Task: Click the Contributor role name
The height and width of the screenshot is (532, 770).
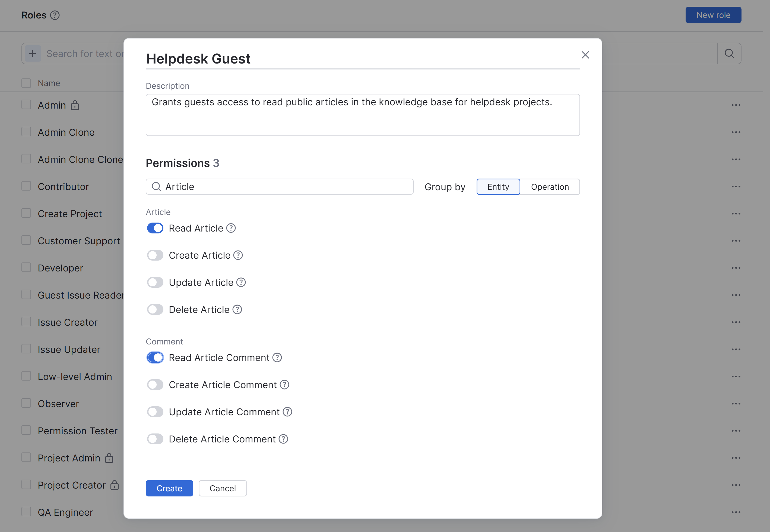Action: pos(63,187)
